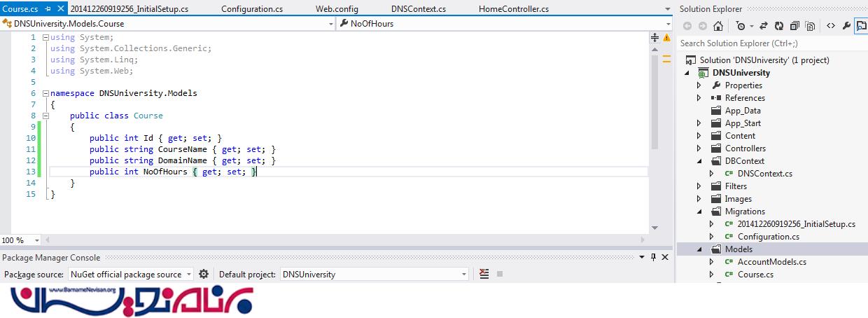Toggle auto-hide pin of Package Manager Console
The height and width of the screenshot is (318, 868).
pyautogui.click(x=654, y=257)
